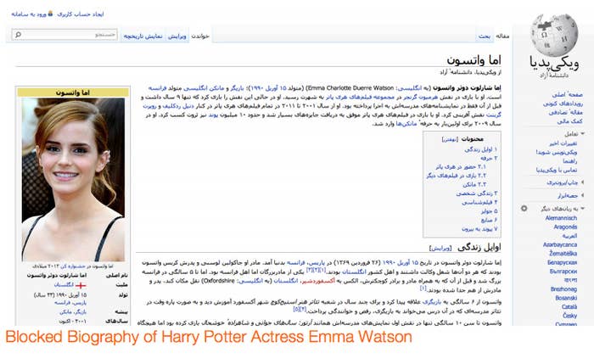Jump to contents entry ۵ جوایز
This screenshot has height=364, width=594.
tap(489, 211)
